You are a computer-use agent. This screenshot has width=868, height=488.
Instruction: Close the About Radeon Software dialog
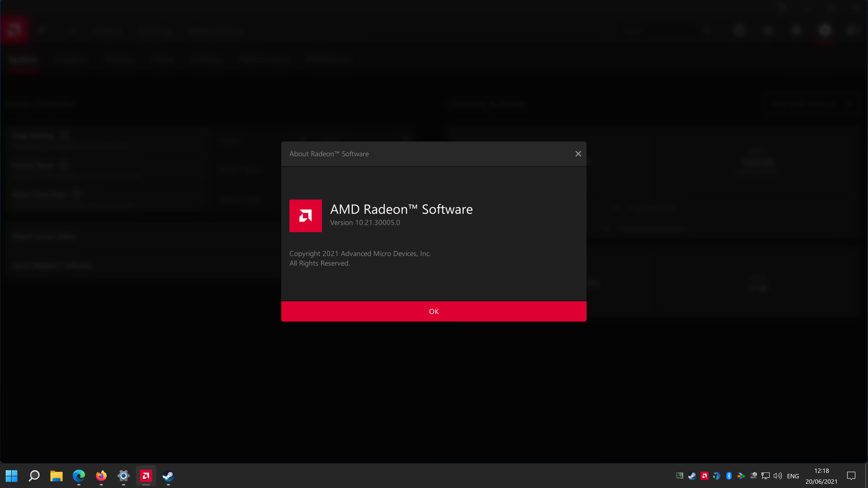tap(578, 154)
